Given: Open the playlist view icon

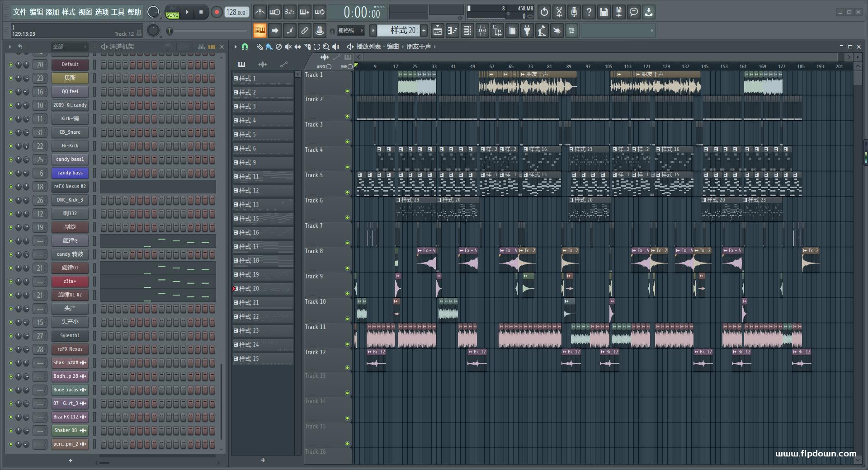Looking at the screenshot, I should point(437,31).
